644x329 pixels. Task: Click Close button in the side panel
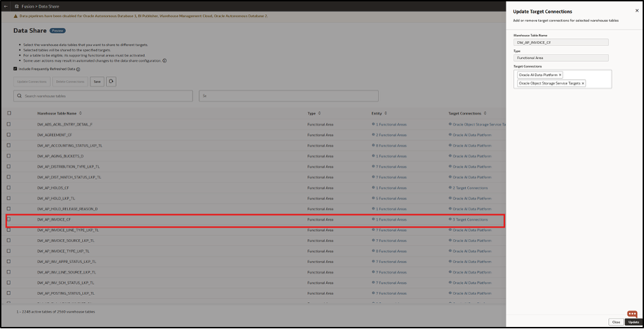[616, 322]
